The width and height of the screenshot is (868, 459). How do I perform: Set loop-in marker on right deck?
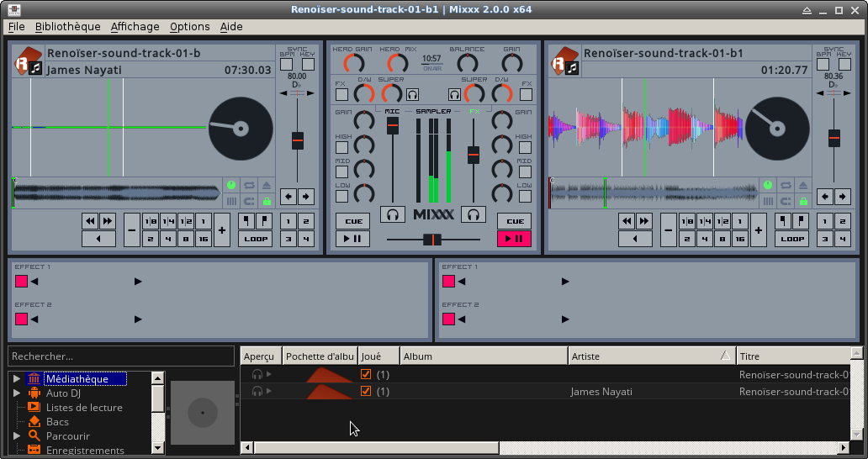click(783, 221)
